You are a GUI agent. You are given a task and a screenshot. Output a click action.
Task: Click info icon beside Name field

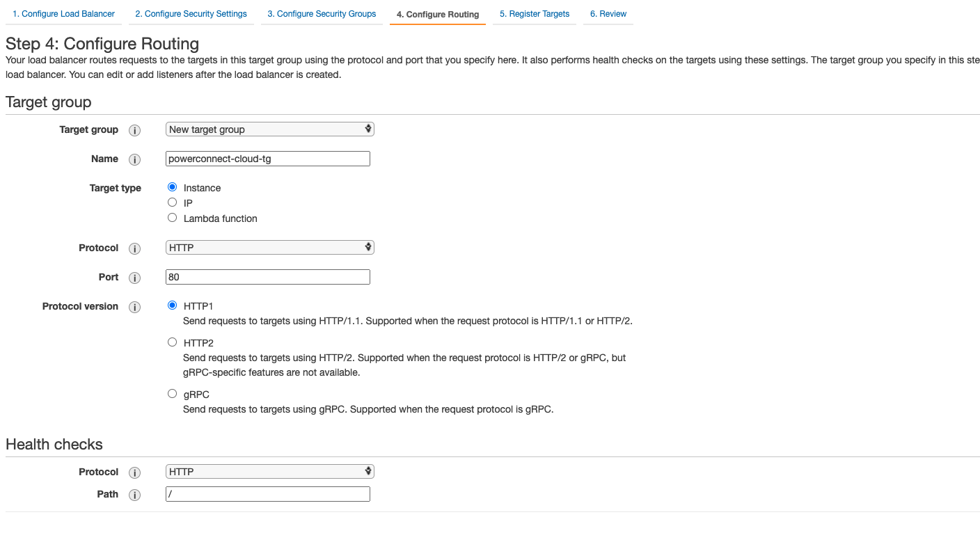pyautogui.click(x=135, y=159)
